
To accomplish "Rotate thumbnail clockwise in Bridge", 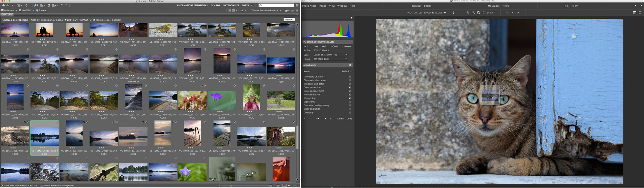I will coord(67,5).
